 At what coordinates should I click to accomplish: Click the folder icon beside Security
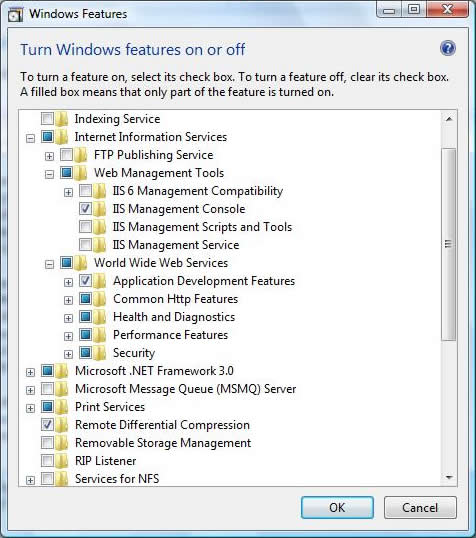click(100, 353)
